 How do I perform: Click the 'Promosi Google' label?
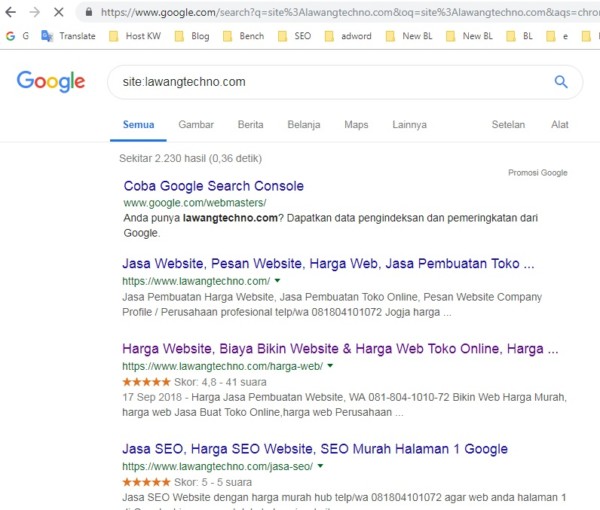(538, 173)
